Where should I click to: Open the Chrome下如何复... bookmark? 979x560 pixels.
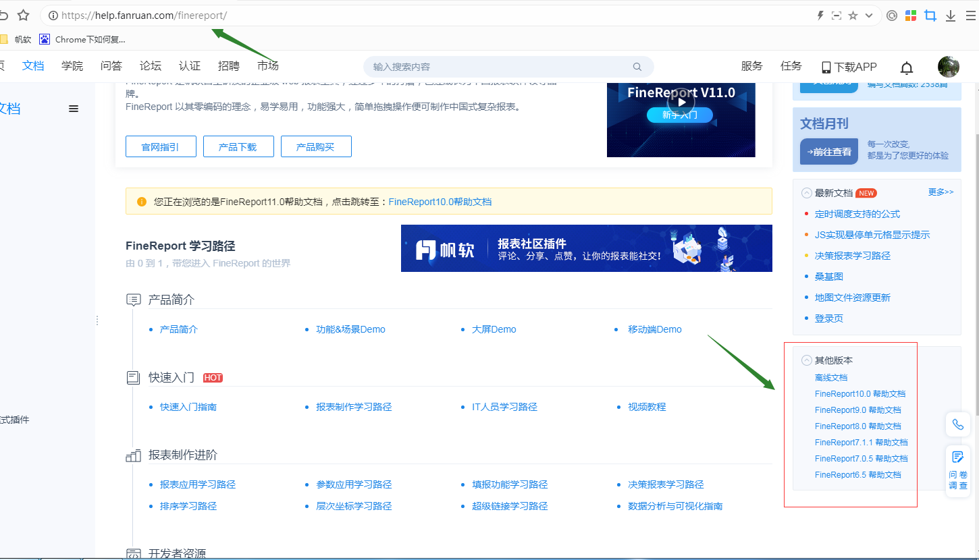[82, 39]
